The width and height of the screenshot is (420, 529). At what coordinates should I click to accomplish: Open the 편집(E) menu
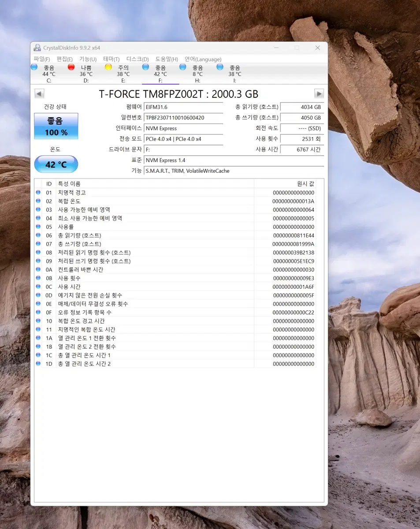[65, 59]
